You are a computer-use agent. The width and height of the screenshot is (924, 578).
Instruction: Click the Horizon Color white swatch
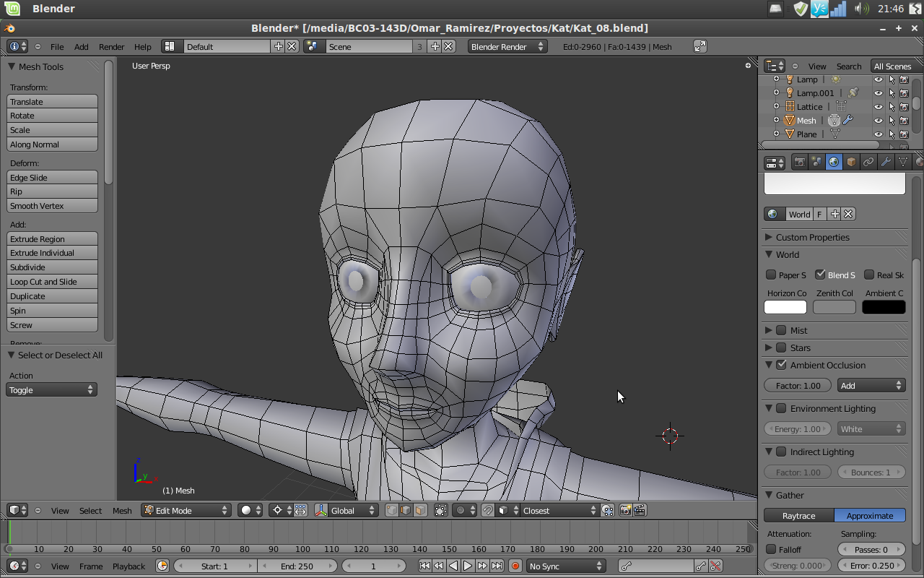pyautogui.click(x=785, y=307)
